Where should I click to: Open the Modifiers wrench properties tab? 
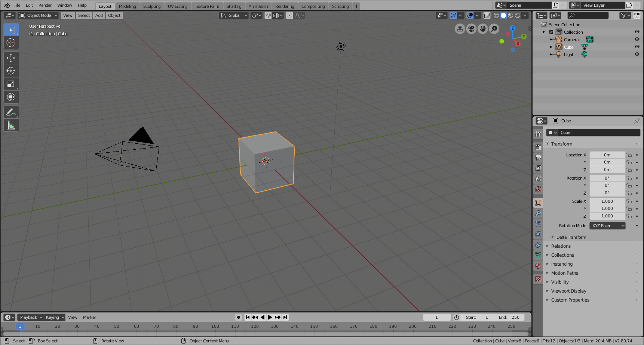pyautogui.click(x=538, y=213)
